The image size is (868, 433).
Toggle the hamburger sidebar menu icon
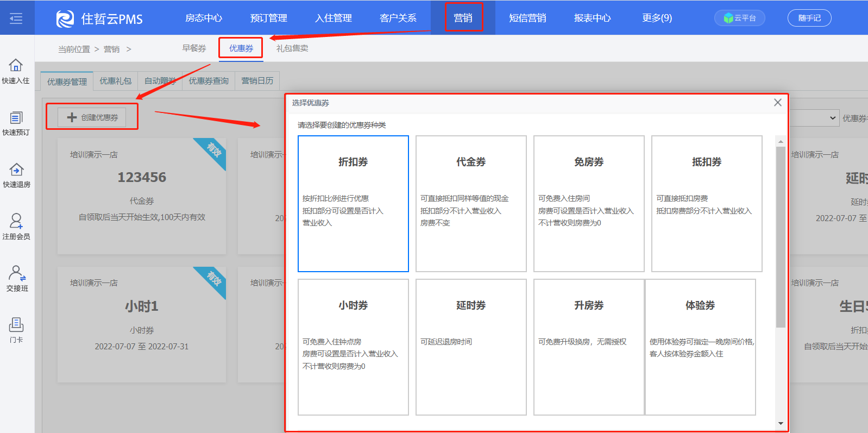16,18
